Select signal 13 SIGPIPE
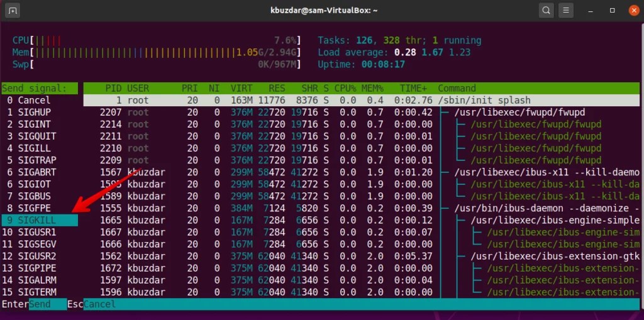This screenshot has width=644, height=320. 40,268
